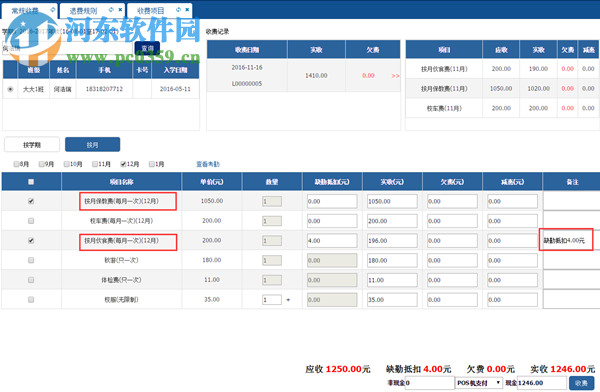Check the 11月 month checkbox

95,164
